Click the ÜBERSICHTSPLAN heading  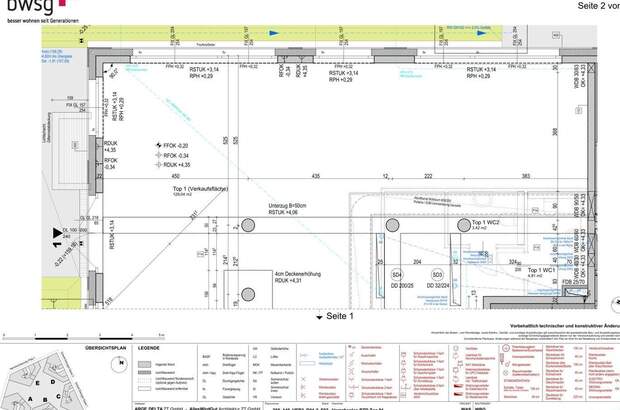[106, 348]
